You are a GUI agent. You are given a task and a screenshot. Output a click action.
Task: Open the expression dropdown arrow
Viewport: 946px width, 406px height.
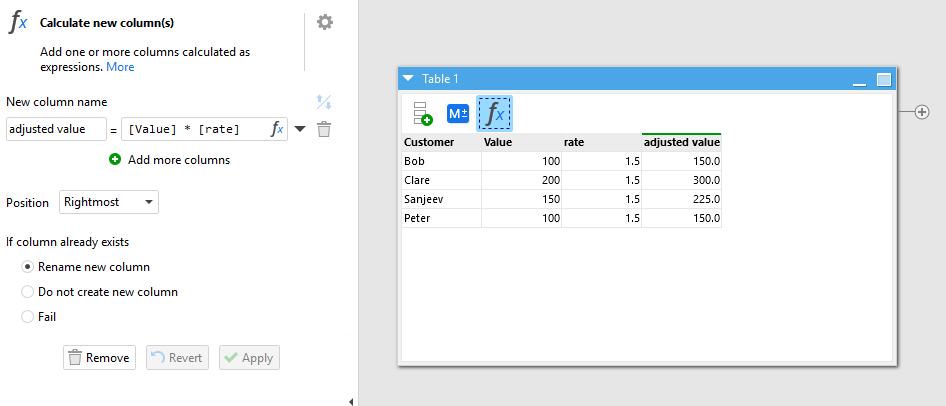pos(300,129)
